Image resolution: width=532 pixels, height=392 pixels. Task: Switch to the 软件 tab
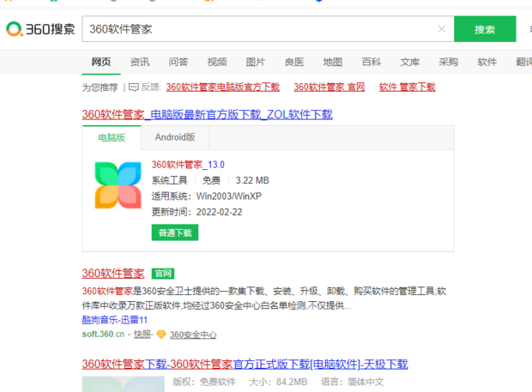pos(487,62)
